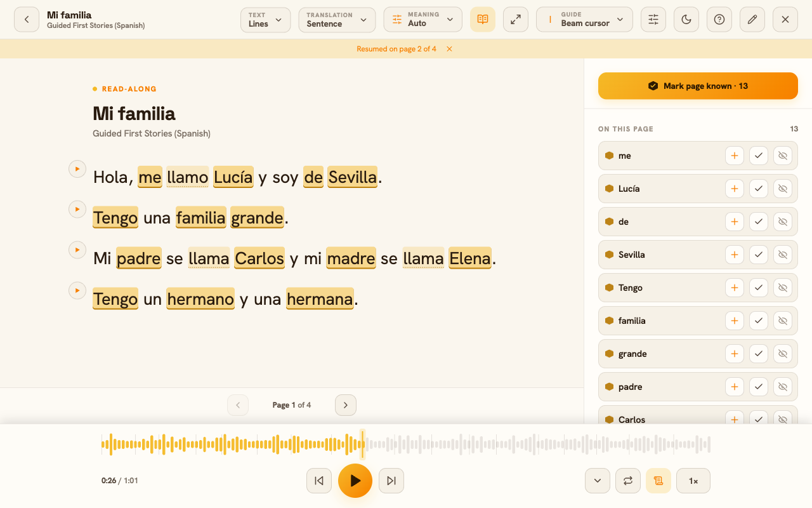
Task: Mark 'Lucía' as known with checkmark
Action: click(759, 189)
